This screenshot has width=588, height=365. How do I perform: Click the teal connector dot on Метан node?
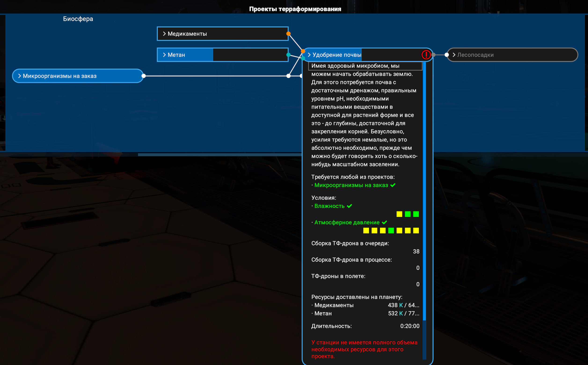pyautogui.click(x=288, y=55)
